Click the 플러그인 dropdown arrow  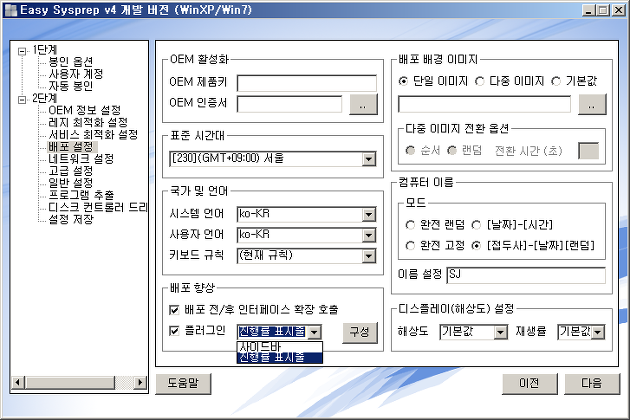point(315,332)
